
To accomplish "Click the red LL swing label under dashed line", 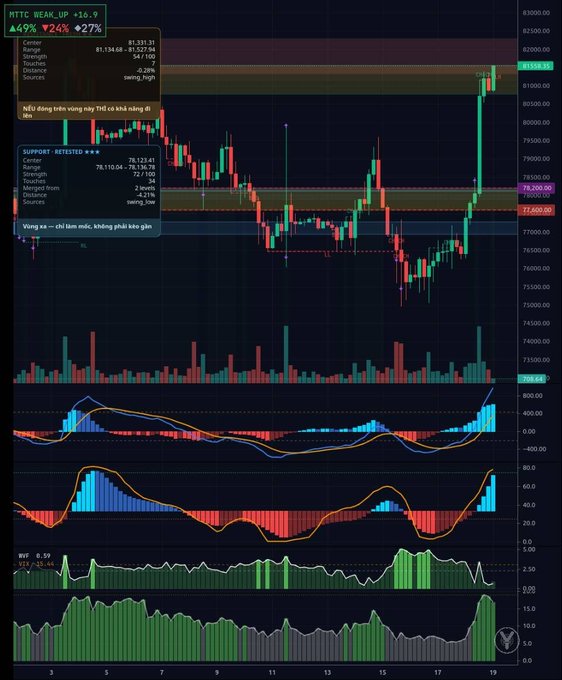I will click(327, 255).
